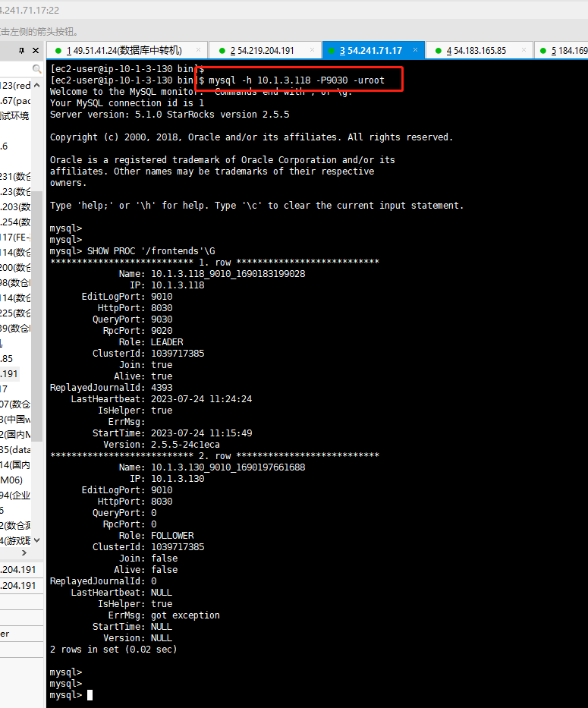Screen dimensions: 588x708
Task: Select the 254(数 session entry
Action: point(15,222)
